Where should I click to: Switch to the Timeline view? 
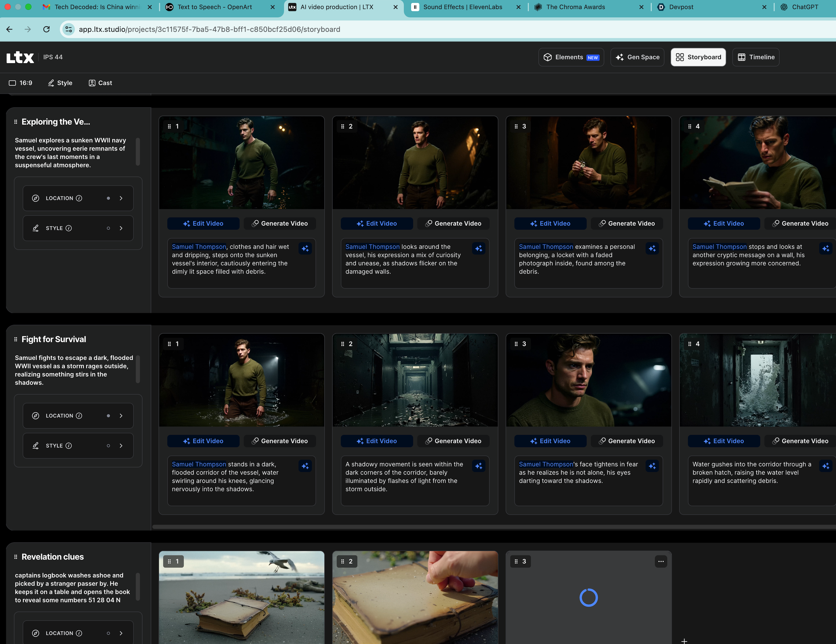click(x=756, y=57)
